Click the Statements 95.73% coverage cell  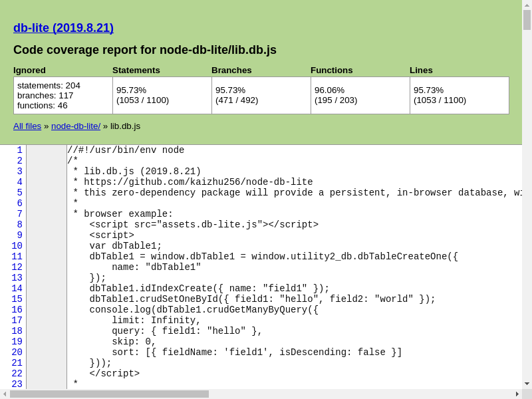tap(162, 95)
